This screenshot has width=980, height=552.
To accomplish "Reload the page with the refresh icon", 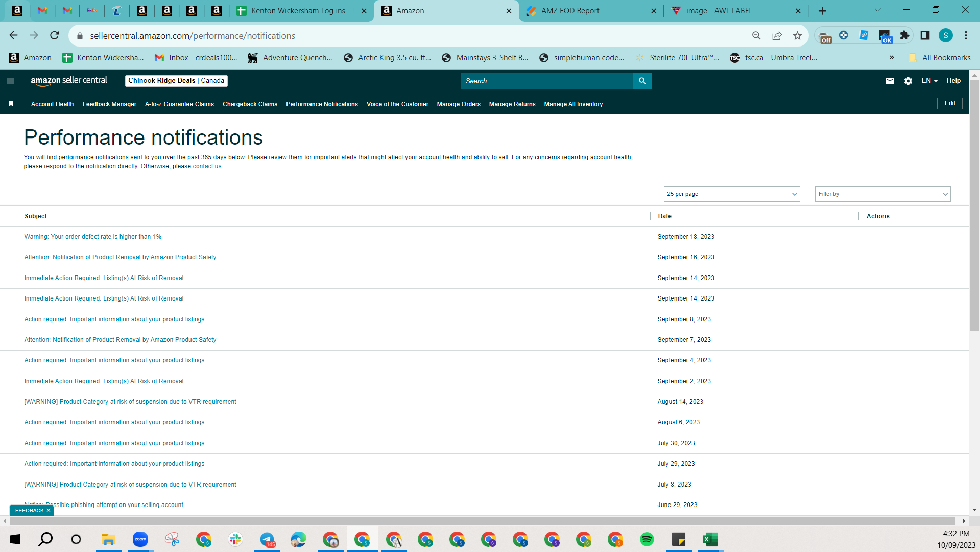I will tap(55, 35).
